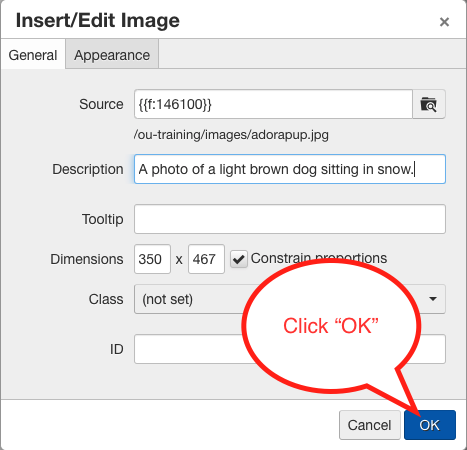This screenshot has width=467, height=450.
Task: Select the height field showing 467
Action: (206, 259)
